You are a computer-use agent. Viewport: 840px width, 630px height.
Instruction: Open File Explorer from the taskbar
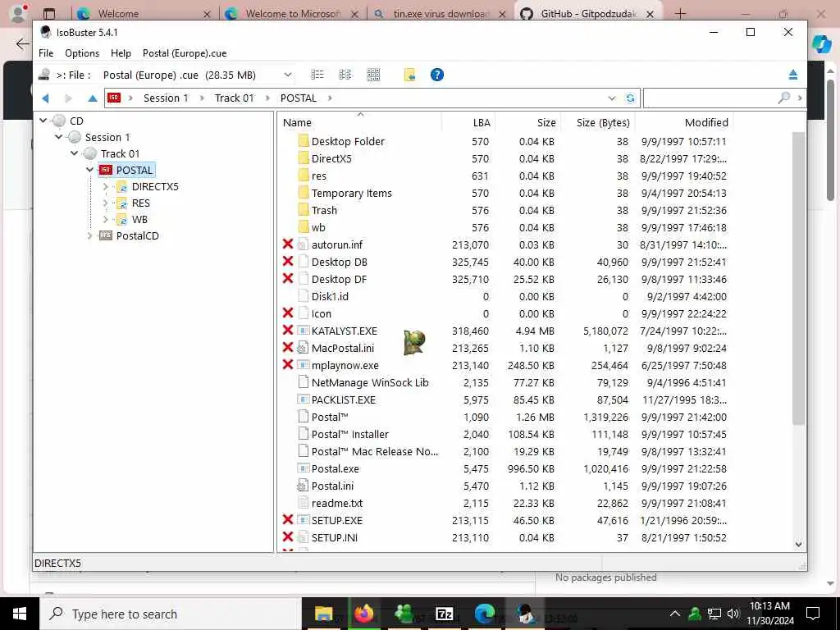(x=323, y=614)
